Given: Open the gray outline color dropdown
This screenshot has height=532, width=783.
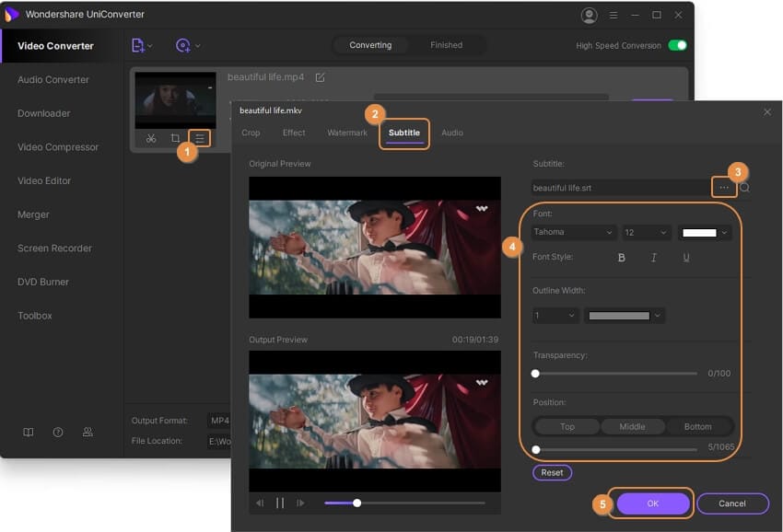Looking at the screenshot, I should (x=625, y=316).
